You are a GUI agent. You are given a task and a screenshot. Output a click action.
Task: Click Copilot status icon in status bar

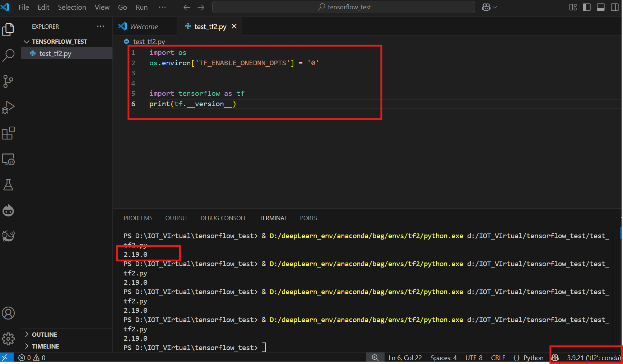(555, 358)
